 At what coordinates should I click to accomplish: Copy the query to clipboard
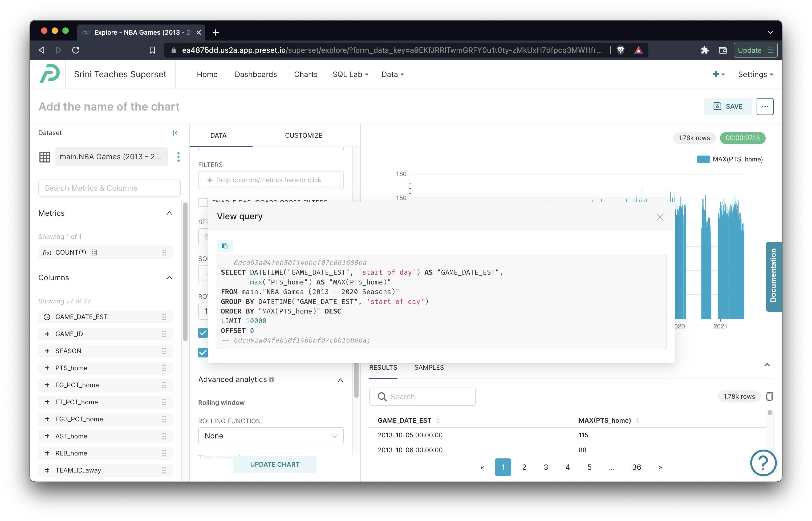coord(225,246)
